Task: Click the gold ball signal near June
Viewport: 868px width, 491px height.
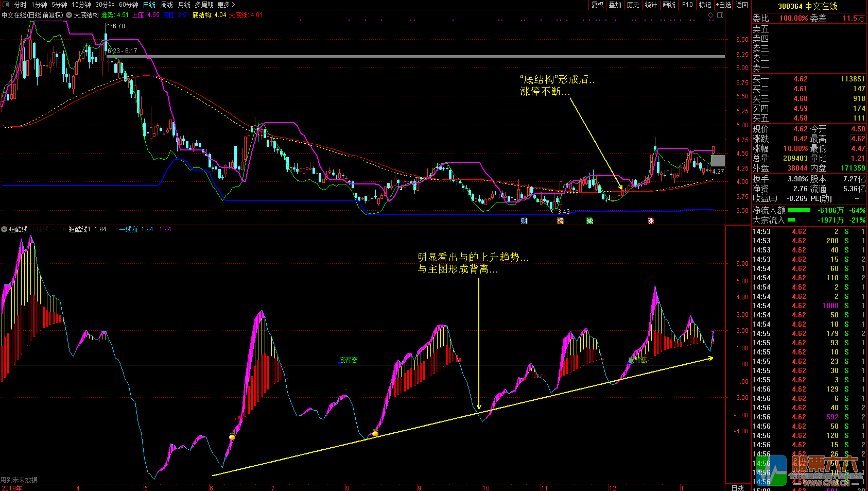Action: pos(232,437)
